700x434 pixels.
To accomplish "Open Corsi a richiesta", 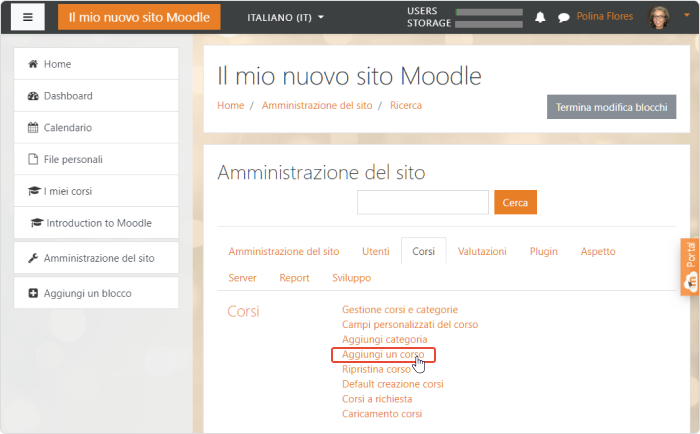I will coord(377,399).
